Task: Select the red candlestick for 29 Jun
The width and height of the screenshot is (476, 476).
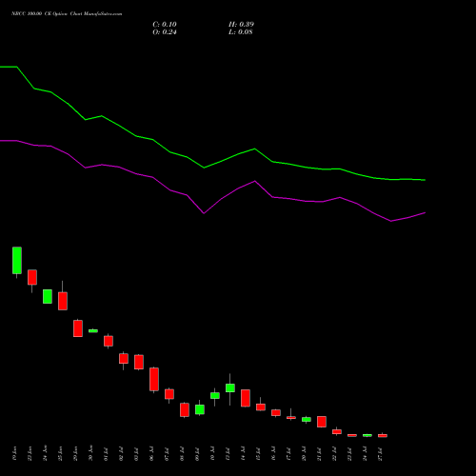Action: coord(78,328)
